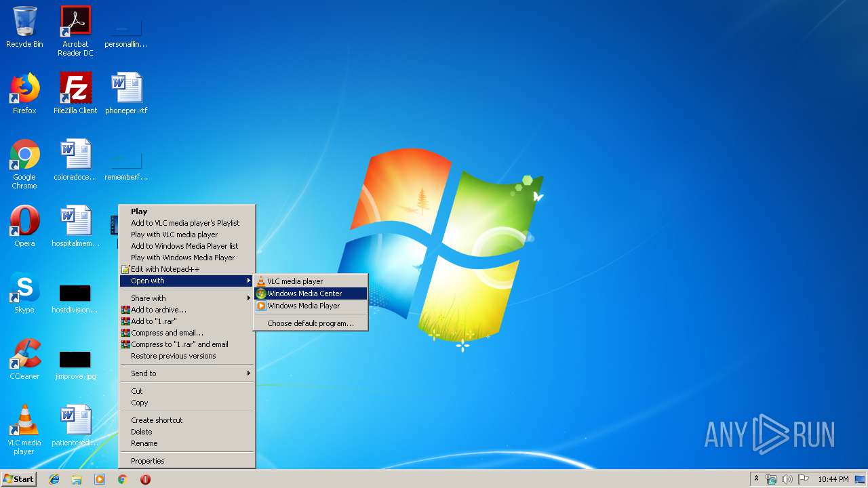The image size is (868, 488).
Task: Open Properties from context menu
Action: (x=187, y=461)
